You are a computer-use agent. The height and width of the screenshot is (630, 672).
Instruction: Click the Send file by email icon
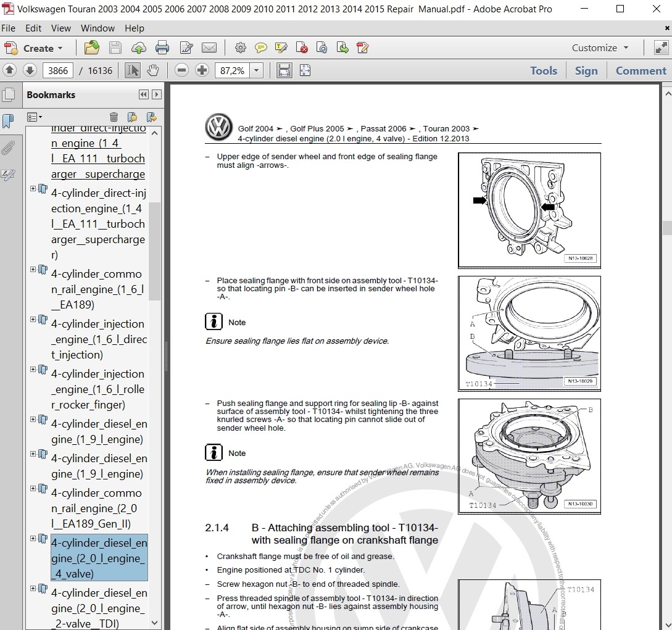(209, 48)
